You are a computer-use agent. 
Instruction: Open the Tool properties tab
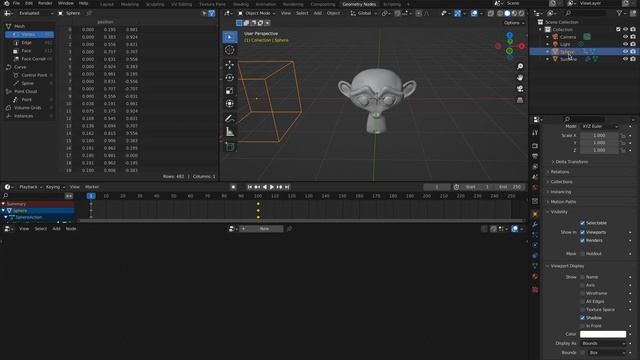coord(535,133)
